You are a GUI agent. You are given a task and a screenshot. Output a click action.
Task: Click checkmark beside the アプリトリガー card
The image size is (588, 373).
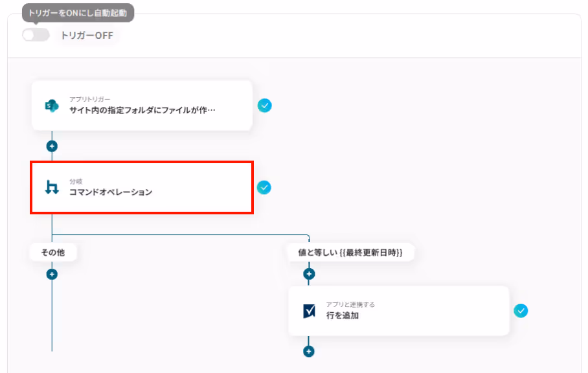(264, 106)
